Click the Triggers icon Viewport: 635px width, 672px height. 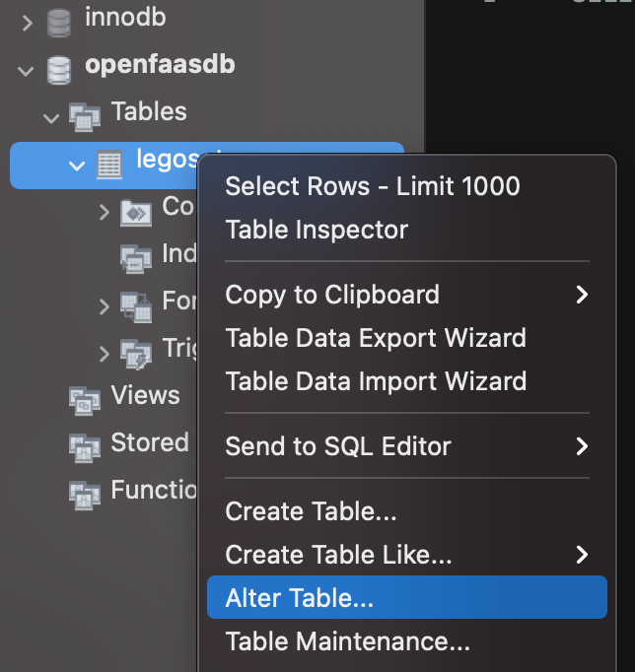[135, 352]
